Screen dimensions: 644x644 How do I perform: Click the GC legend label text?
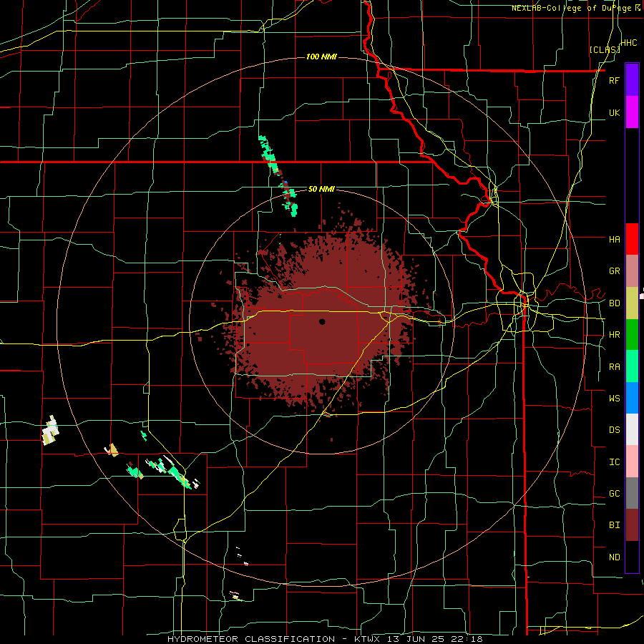coord(614,494)
